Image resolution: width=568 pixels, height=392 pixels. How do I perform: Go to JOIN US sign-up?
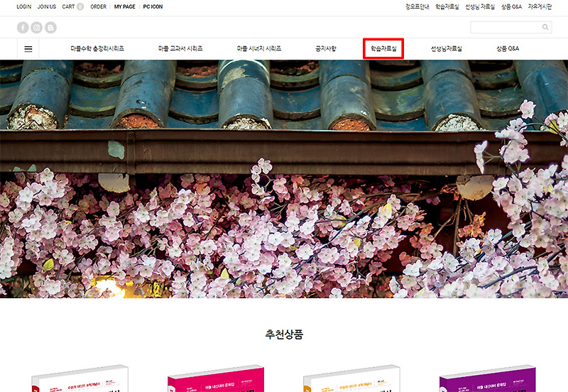[x=47, y=6]
